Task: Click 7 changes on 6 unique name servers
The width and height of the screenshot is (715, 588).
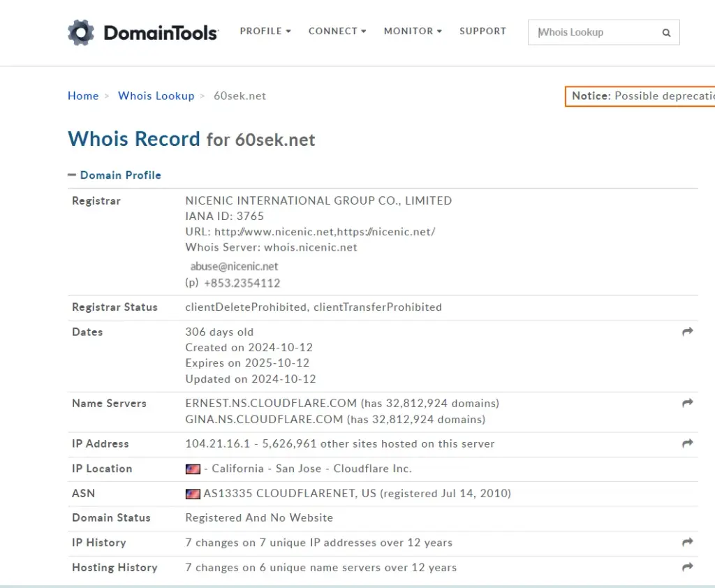Action: coord(320,568)
